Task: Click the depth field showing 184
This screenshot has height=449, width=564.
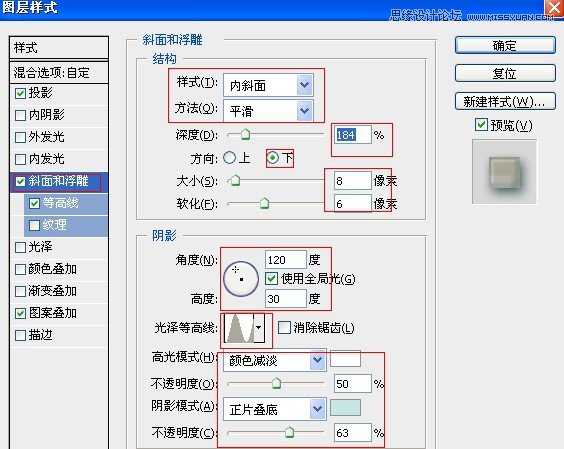Action: click(x=352, y=135)
